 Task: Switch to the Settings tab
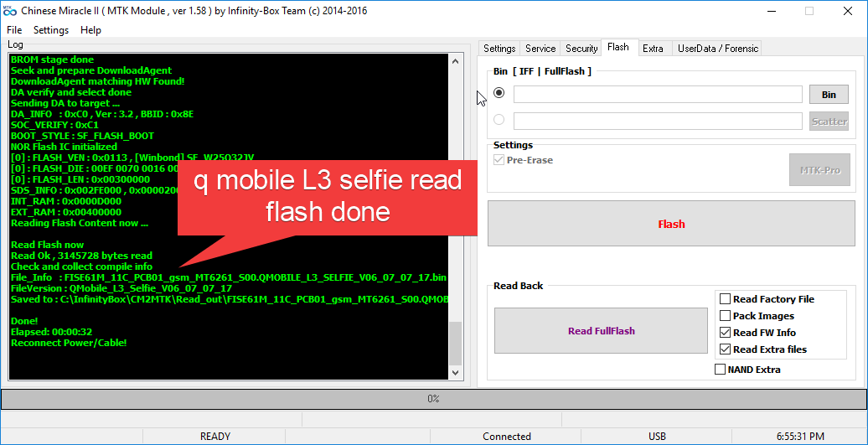pyautogui.click(x=499, y=49)
